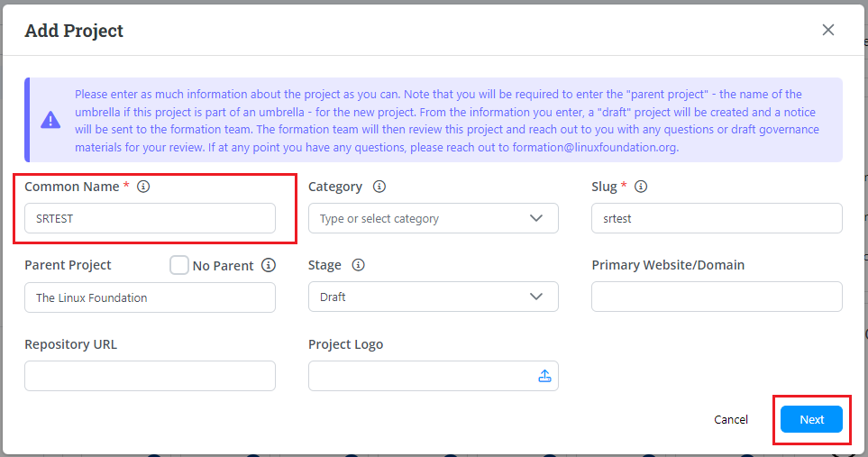Click the Stage info icon

point(358,265)
